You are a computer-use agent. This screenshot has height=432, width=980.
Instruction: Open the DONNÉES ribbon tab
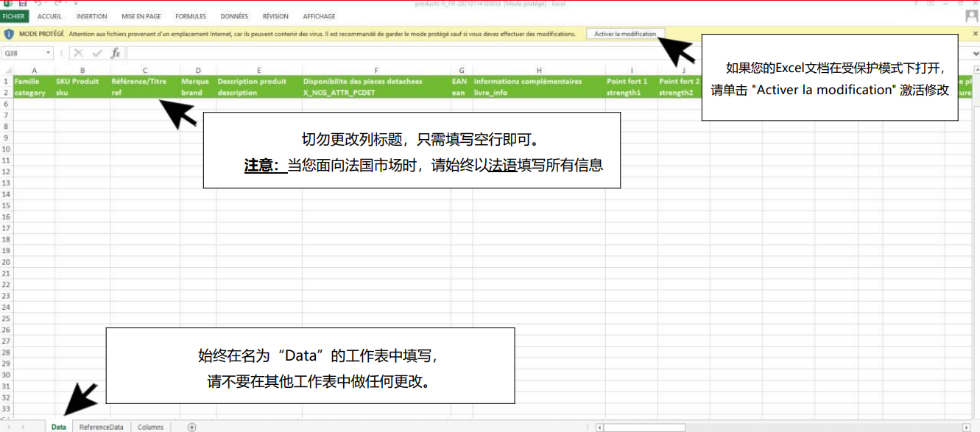233,16
